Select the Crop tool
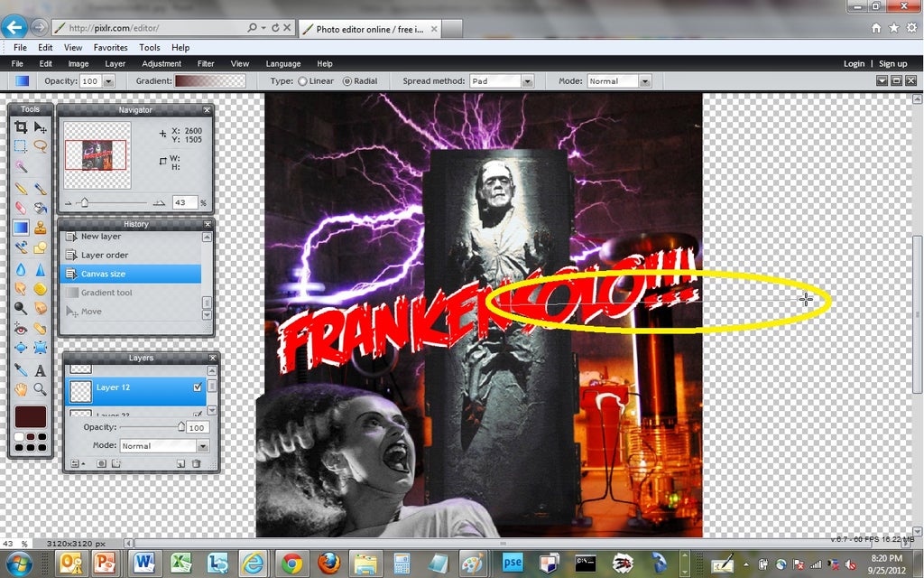The image size is (924, 578). 21,126
